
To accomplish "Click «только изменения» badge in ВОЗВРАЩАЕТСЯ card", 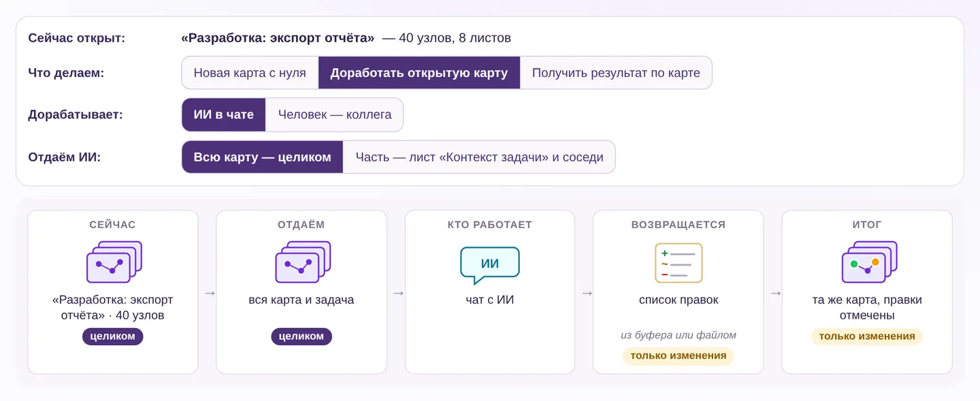I will pos(678,355).
